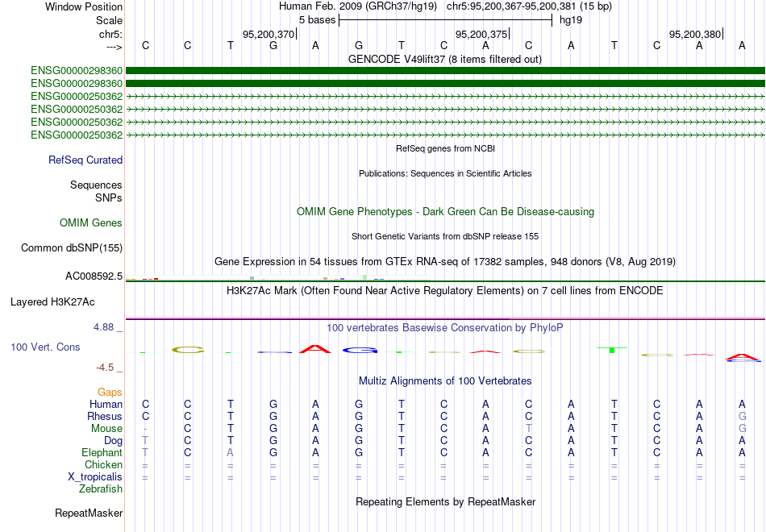This screenshot has height=532, width=766.
Task: Click the ---> sequence direction label
Action: pos(114,47)
